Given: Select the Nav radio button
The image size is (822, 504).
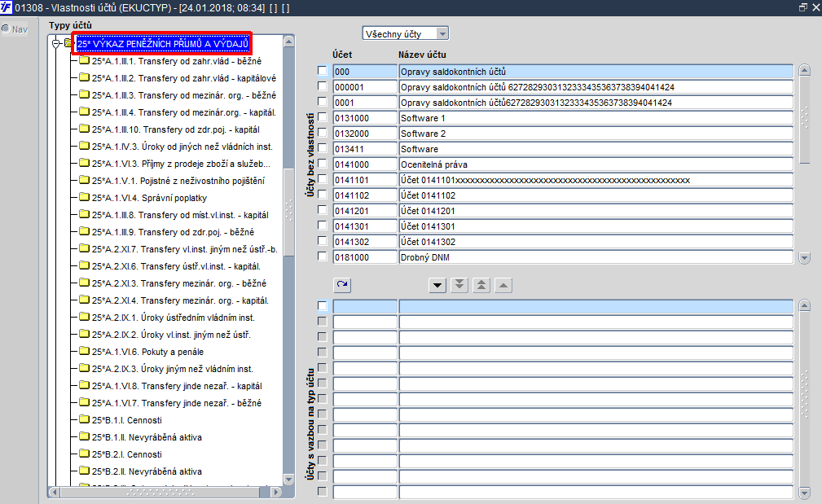Looking at the screenshot, I should coord(6,29).
